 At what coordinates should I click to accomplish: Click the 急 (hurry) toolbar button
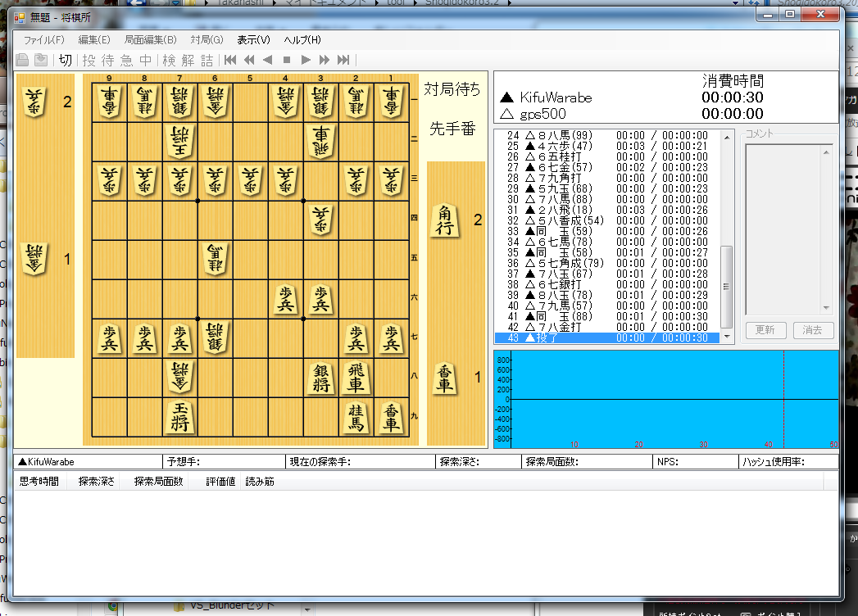click(126, 60)
